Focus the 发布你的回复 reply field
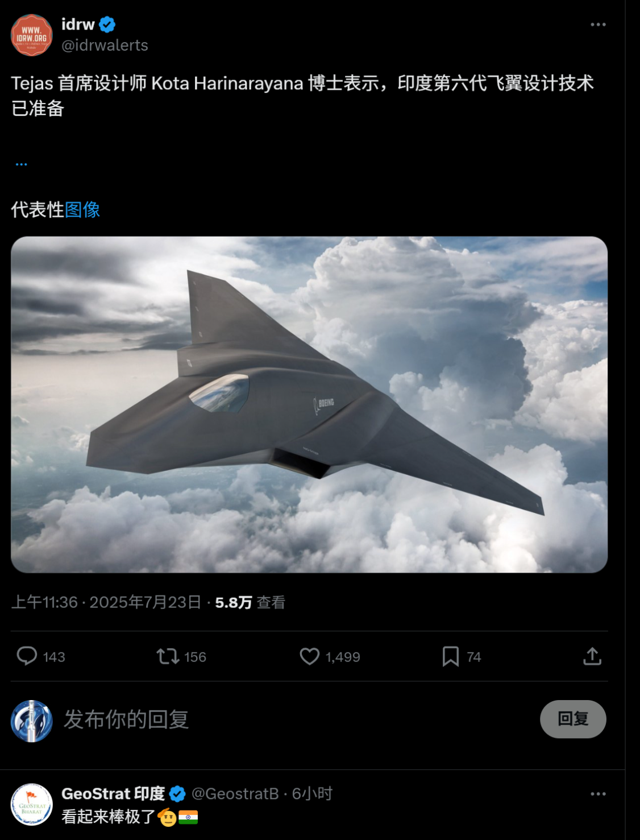 tap(296, 719)
